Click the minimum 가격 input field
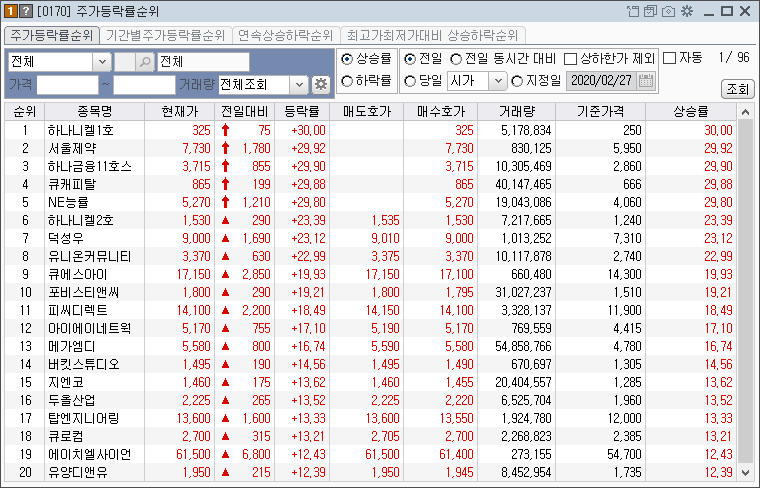The height and width of the screenshot is (488, 760). [67, 85]
